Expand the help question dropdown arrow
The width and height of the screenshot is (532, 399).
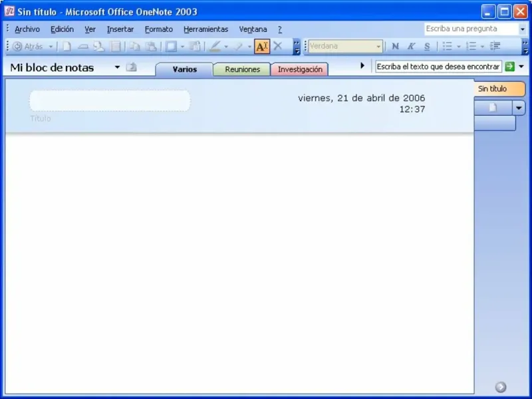click(523, 29)
